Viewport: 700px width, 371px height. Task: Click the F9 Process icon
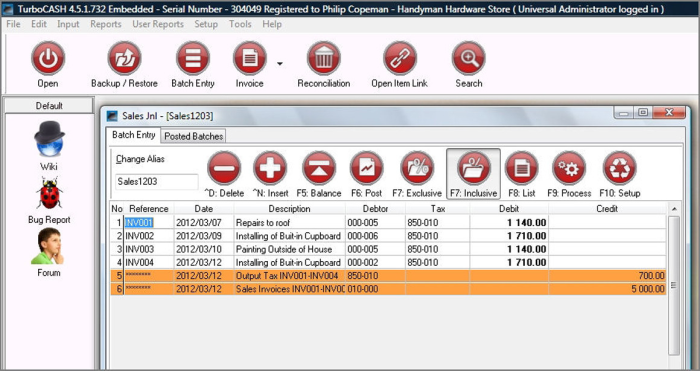tap(569, 168)
